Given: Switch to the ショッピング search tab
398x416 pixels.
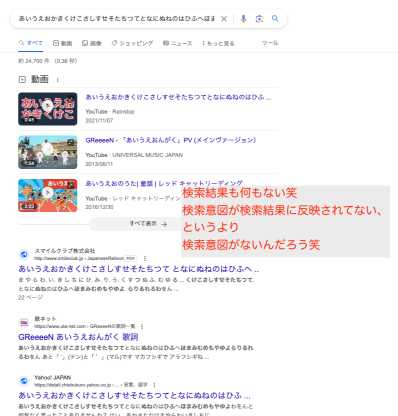Looking at the screenshot, I should (x=132, y=43).
